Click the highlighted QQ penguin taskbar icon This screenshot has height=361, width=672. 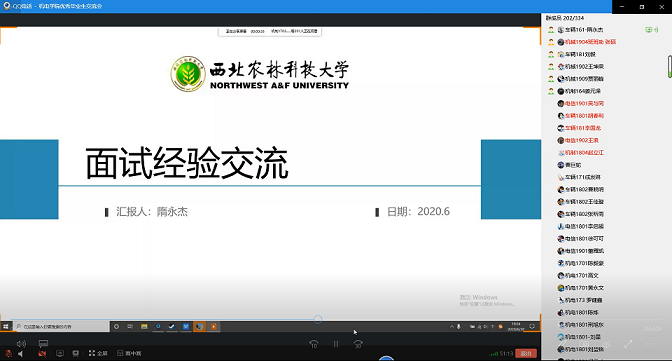pos(199,327)
